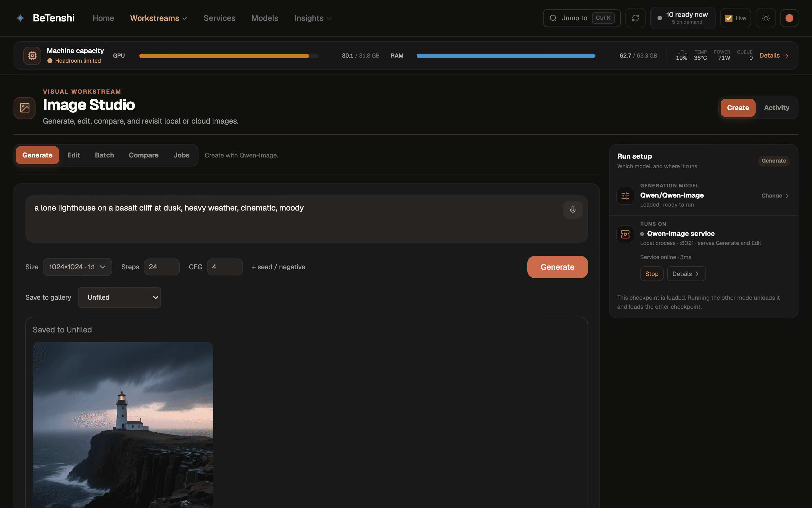Stop the Qwen-Image service
812x508 pixels.
click(x=652, y=274)
